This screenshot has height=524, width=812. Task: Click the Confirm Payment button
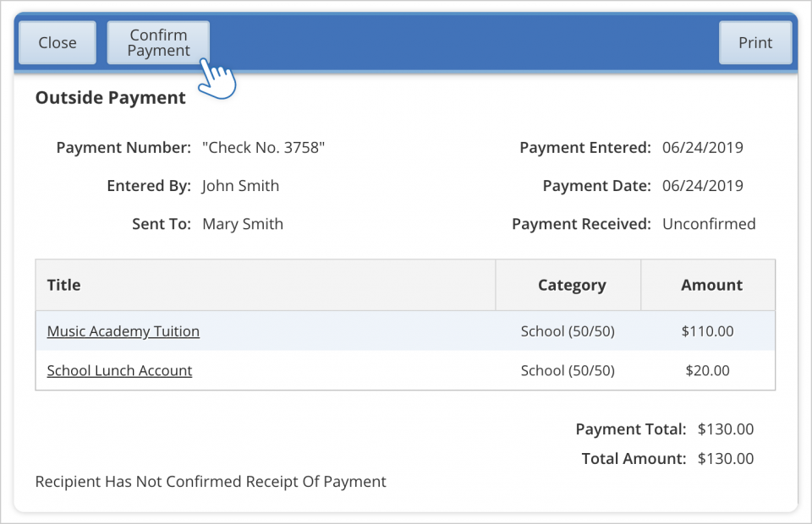click(x=158, y=42)
